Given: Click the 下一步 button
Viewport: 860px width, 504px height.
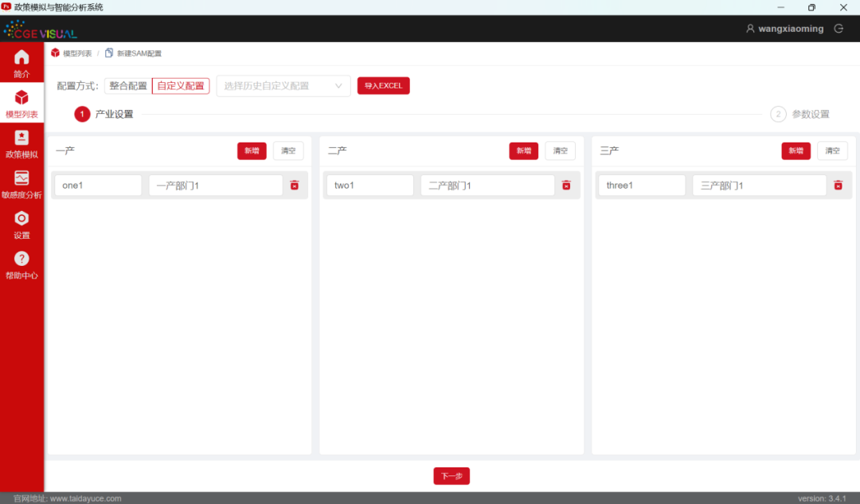Looking at the screenshot, I should pyautogui.click(x=451, y=476).
